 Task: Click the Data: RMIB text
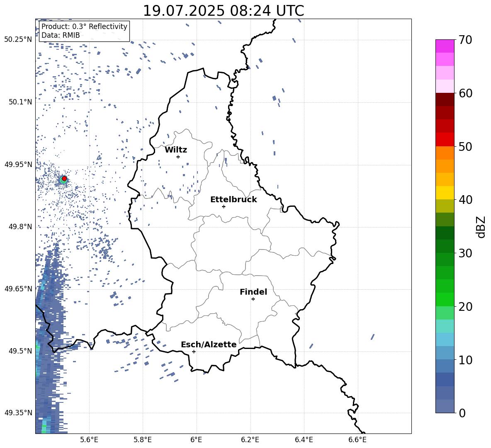pyautogui.click(x=61, y=35)
